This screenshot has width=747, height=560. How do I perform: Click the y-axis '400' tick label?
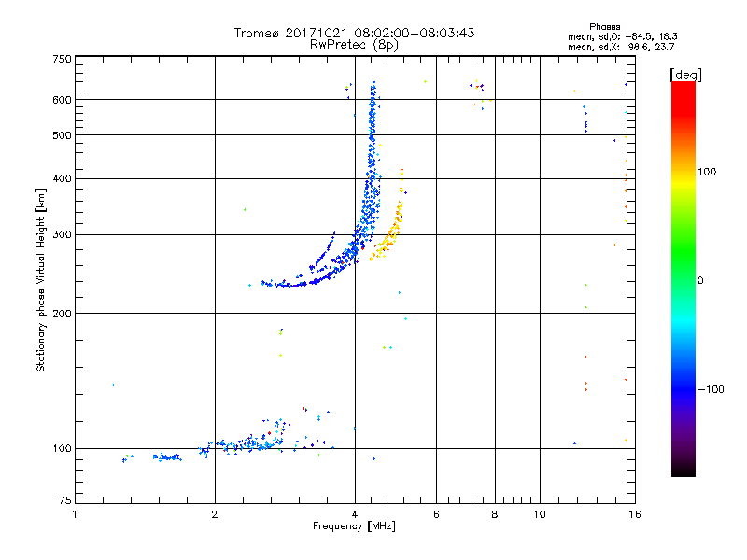62,178
